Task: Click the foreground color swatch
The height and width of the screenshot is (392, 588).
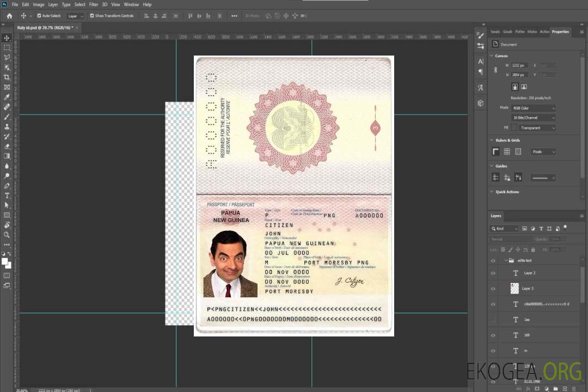Action: pyautogui.click(x=5, y=262)
